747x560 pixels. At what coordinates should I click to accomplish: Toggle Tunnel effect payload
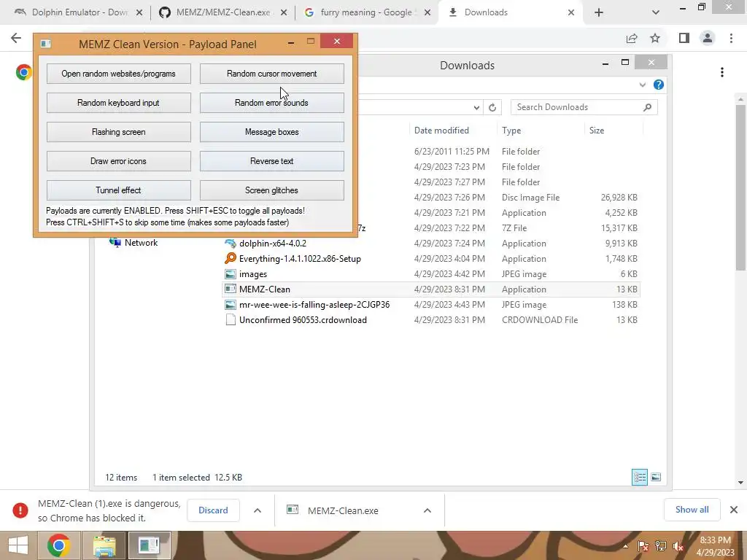[119, 190]
